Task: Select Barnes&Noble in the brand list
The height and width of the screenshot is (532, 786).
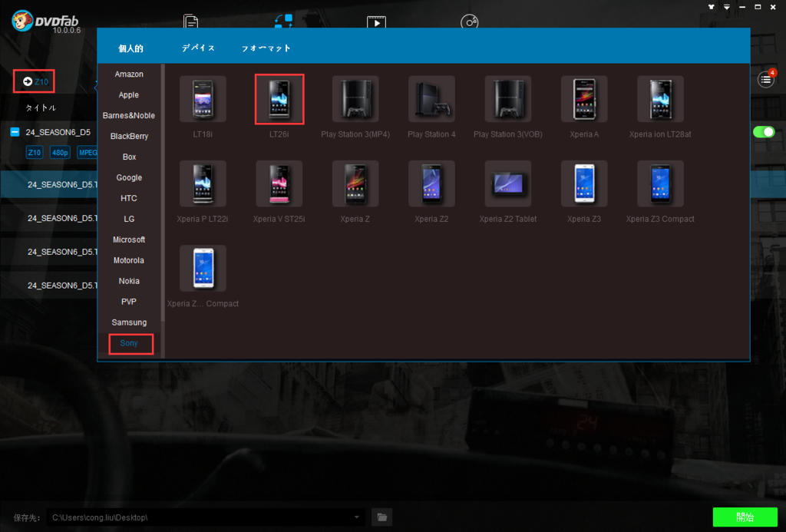Action: coord(129,115)
